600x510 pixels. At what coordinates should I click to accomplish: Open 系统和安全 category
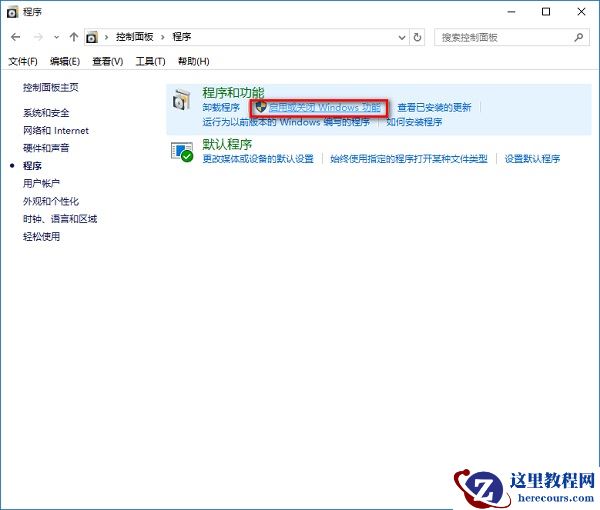click(46, 113)
